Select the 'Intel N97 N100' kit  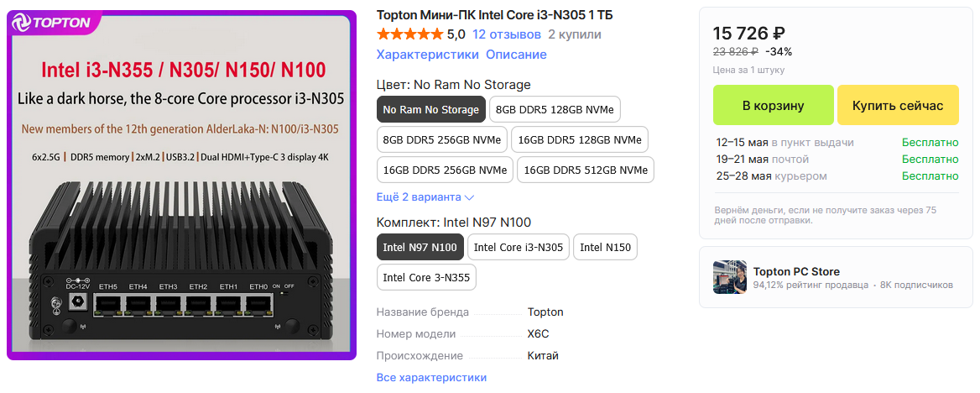tap(420, 247)
